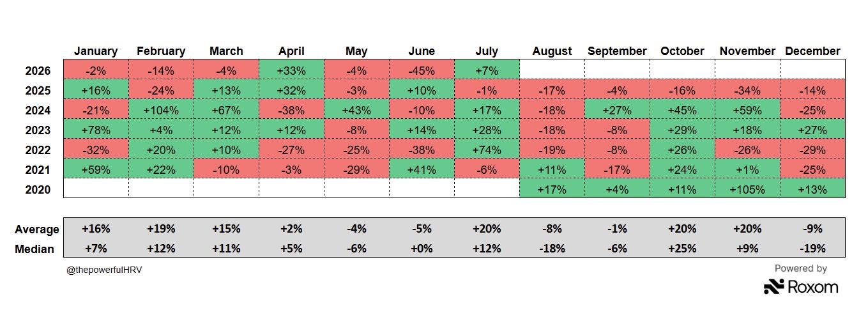Viewport: 868px width, 333px height.
Task: Select the February average value +19%
Action: [161, 229]
